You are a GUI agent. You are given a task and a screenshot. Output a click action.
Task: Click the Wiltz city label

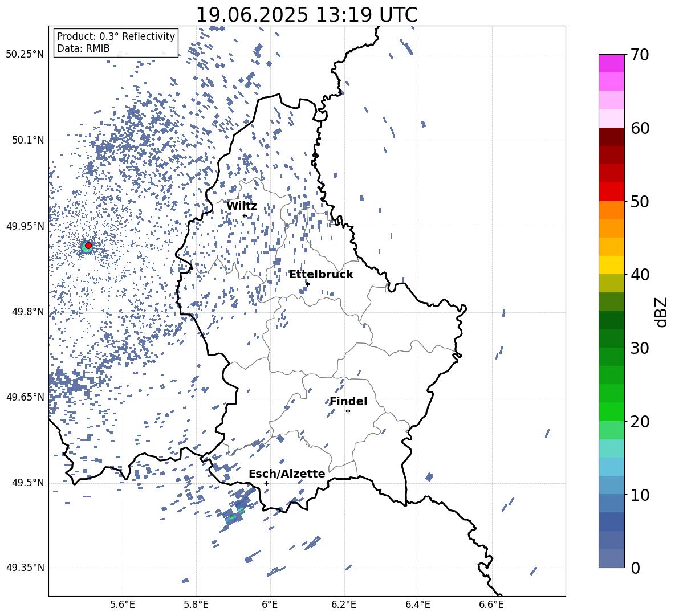[x=242, y=206]
